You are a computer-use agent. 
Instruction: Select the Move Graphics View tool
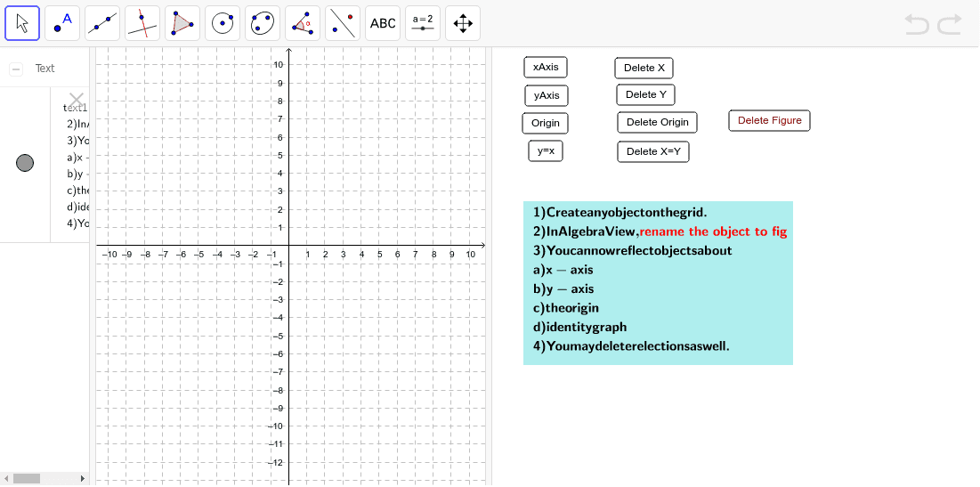pos(463,23)
